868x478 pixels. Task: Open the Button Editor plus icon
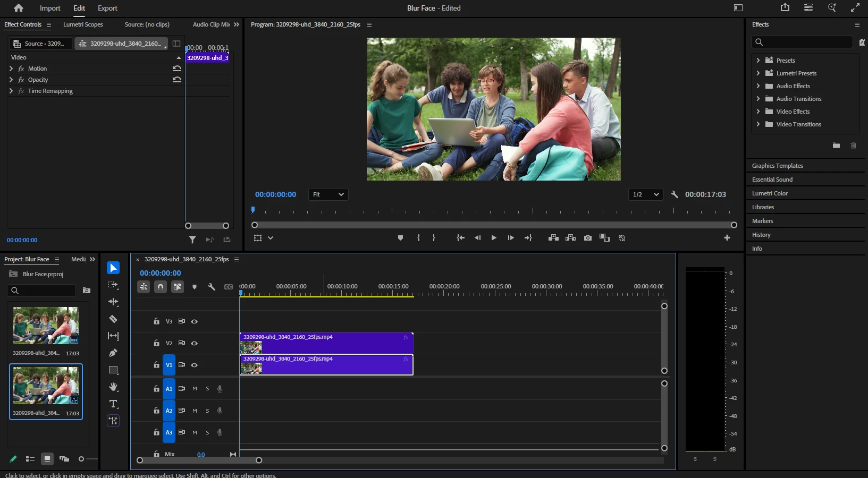click(727, 238)
